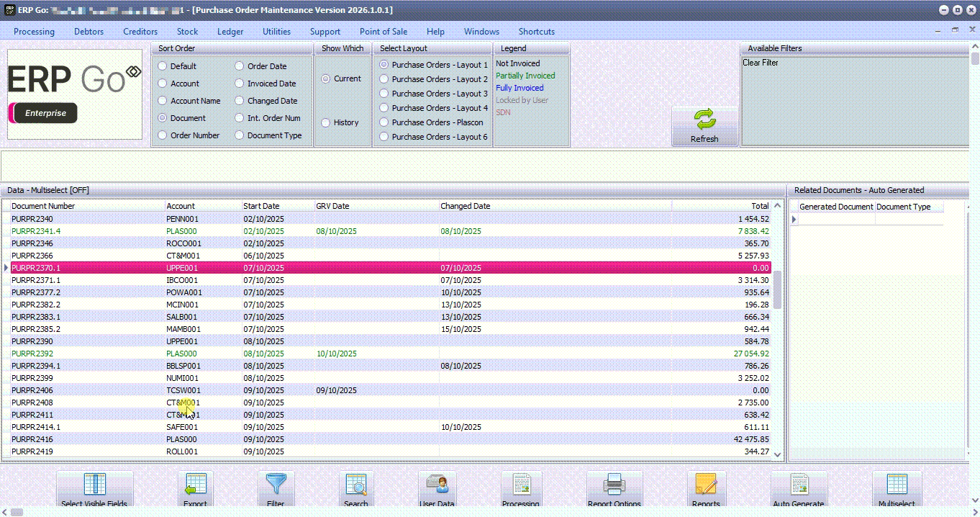This screenshot has height=517, width=980.
Task: Click Clear Filter in Available Filters
Action: pos(761,63)
